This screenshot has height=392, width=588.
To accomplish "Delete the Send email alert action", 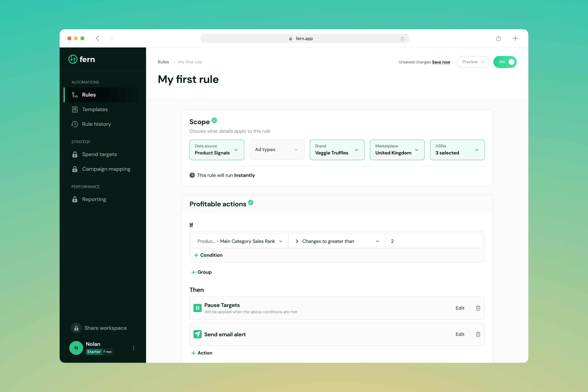I will (478, 334).
